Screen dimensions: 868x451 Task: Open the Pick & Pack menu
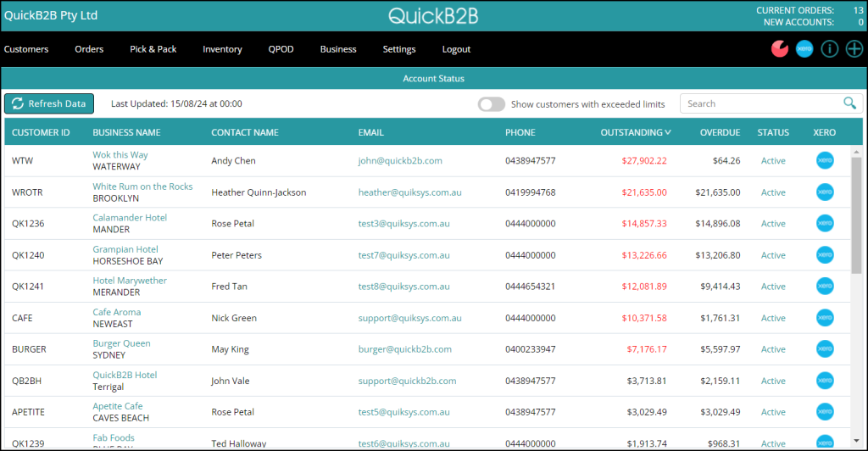coord(153,49)
